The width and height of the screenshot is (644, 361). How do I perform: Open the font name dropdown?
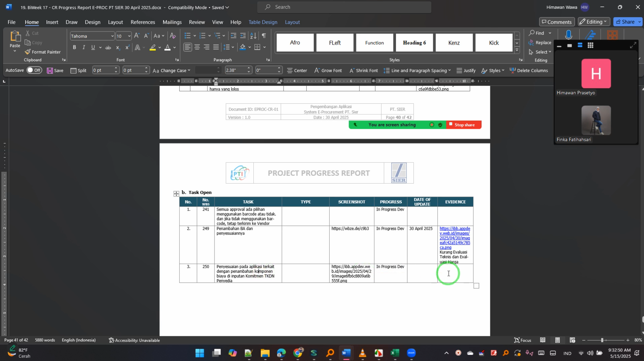[x=112, y=36]
